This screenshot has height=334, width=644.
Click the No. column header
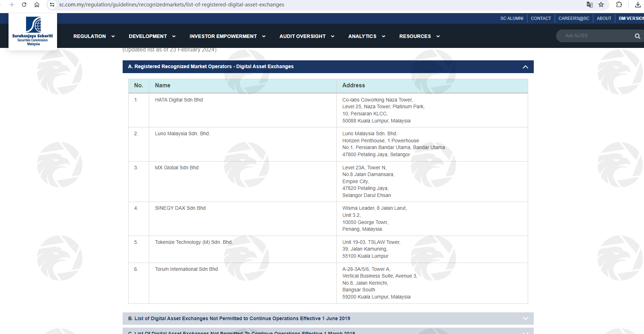click(139, 85)
